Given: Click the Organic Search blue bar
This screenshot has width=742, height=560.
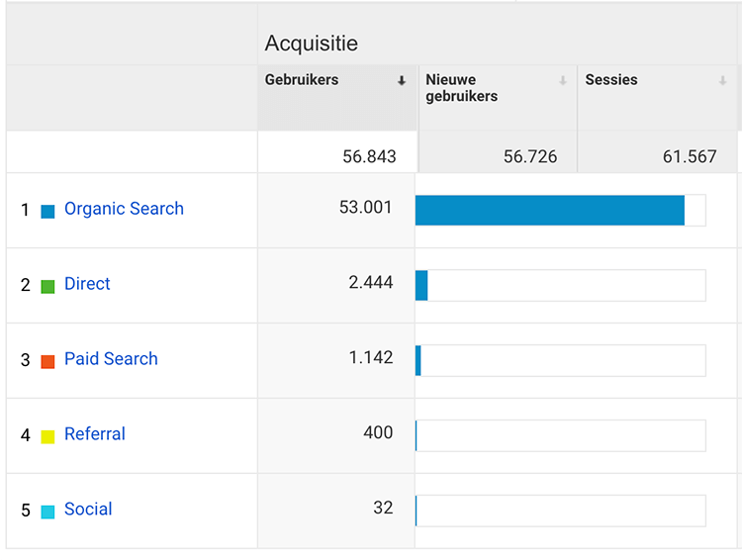Looking at the screenshot, I should pyautogui.click(x=549, y=211).
